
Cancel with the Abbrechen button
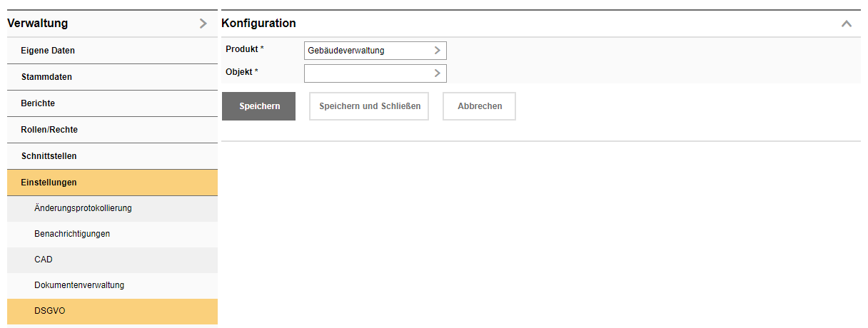click(x=479, y=106)
